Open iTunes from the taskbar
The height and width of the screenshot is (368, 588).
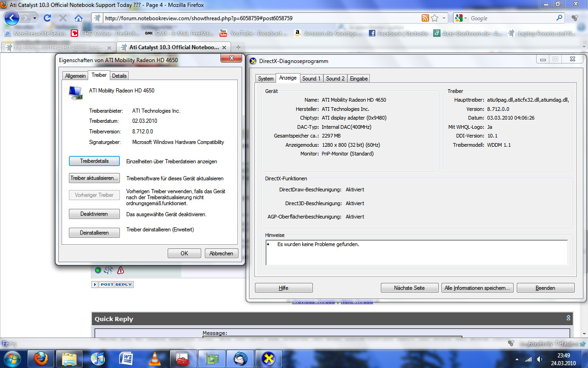click(x=98, y=358)
